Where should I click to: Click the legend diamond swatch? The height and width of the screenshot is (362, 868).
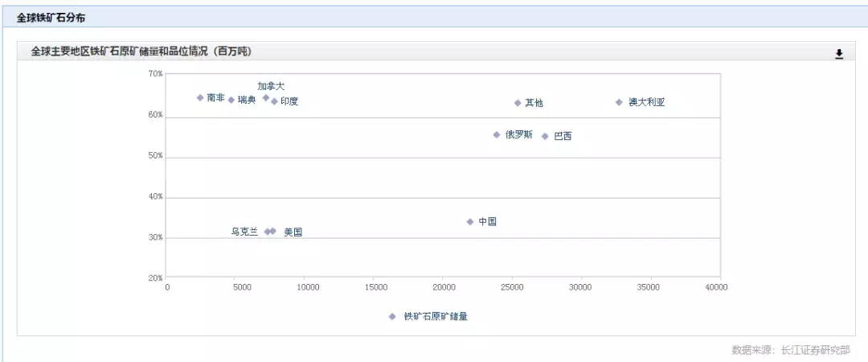click(392, 317)
